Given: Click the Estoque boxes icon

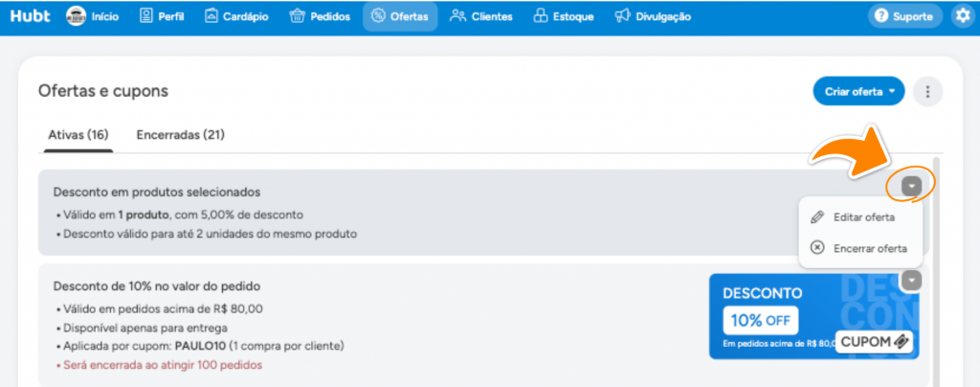Looking at the screenshot, I should [x=540, y=16].
